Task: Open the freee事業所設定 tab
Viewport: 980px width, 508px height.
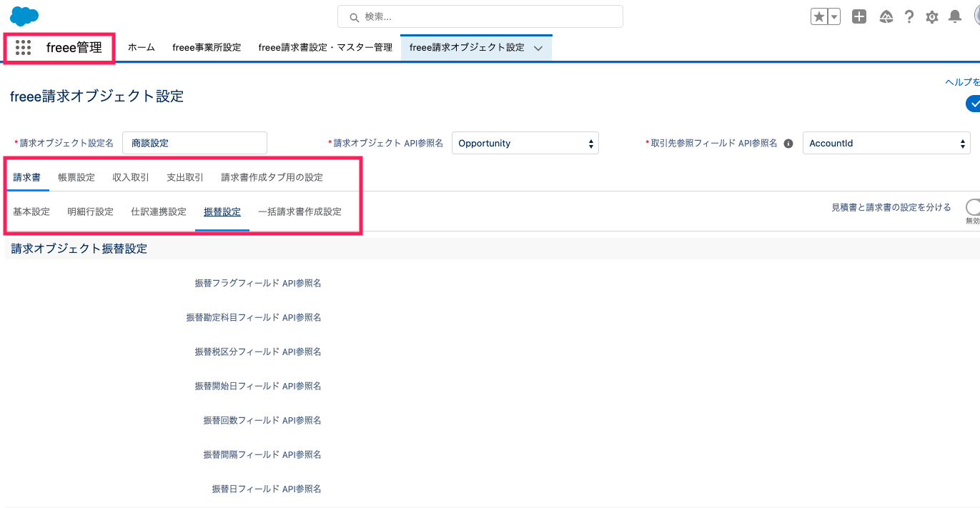Action: [x=207, y=47]
